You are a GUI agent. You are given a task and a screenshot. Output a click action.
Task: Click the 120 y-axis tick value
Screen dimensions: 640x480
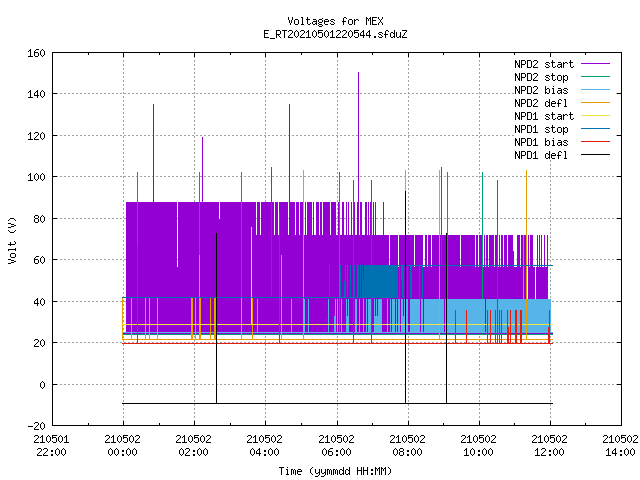[36, 136]
